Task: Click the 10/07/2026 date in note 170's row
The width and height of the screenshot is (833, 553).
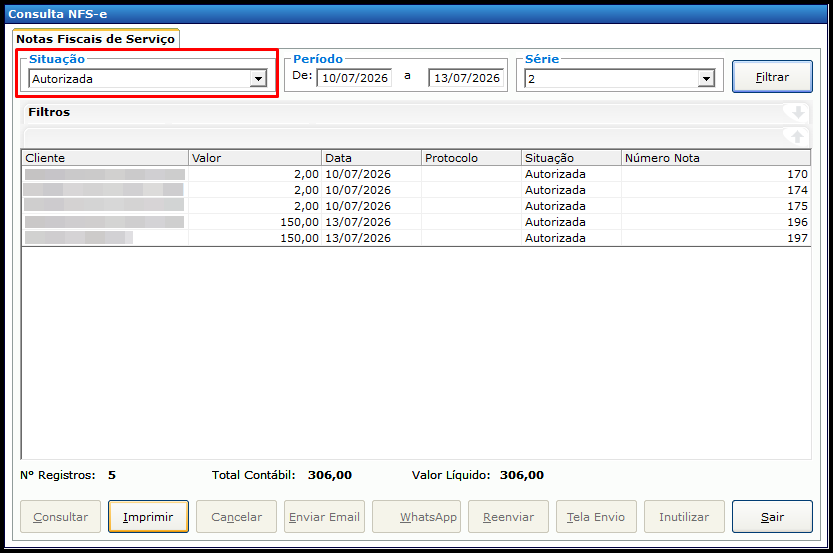Action: click(x=358, y=174)
